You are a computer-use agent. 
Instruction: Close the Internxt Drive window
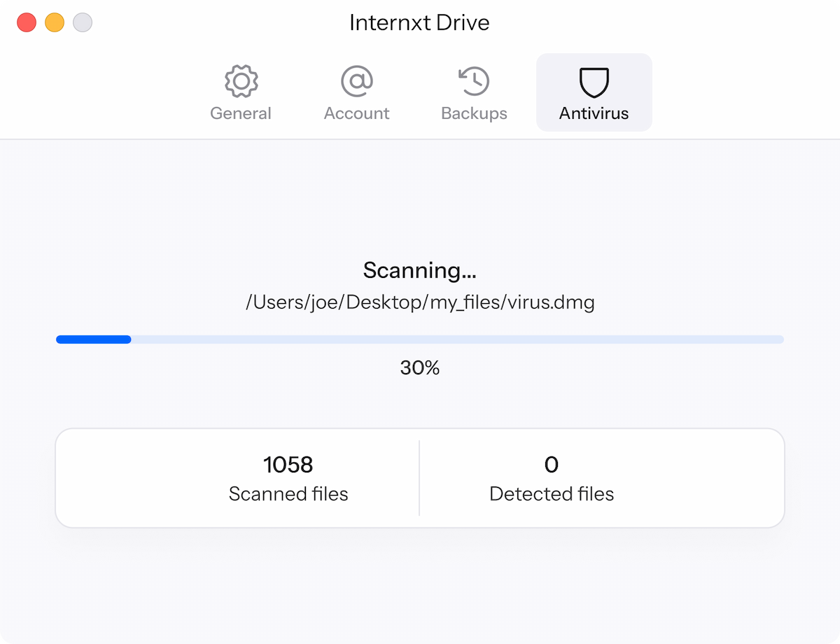27,22
